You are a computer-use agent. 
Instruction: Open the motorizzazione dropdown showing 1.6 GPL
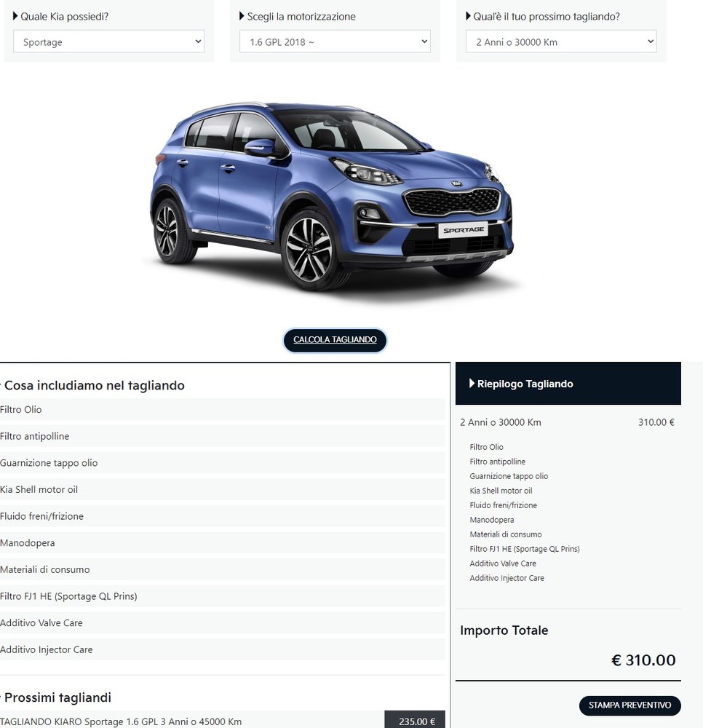click(335, 41)
